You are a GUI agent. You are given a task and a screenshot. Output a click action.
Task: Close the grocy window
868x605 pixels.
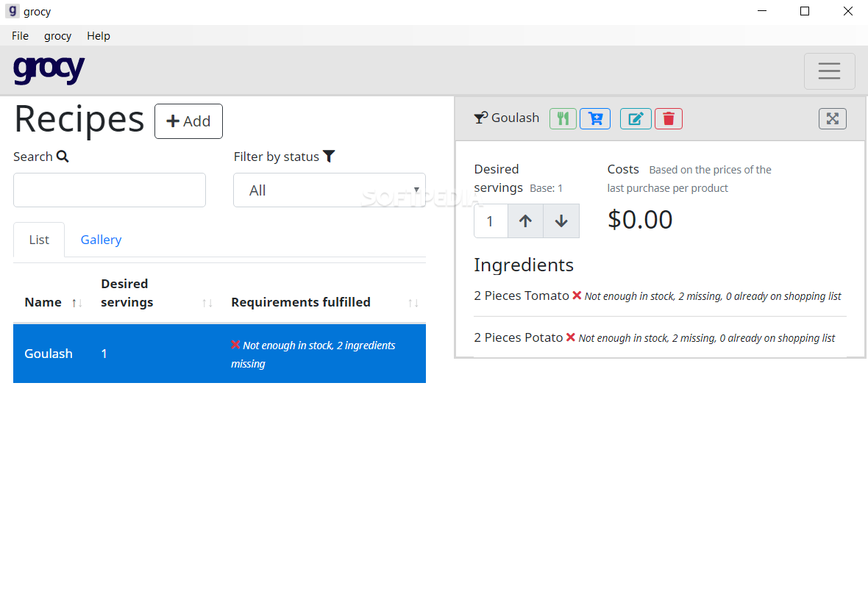pyautogui.click(x=847, y=11)
